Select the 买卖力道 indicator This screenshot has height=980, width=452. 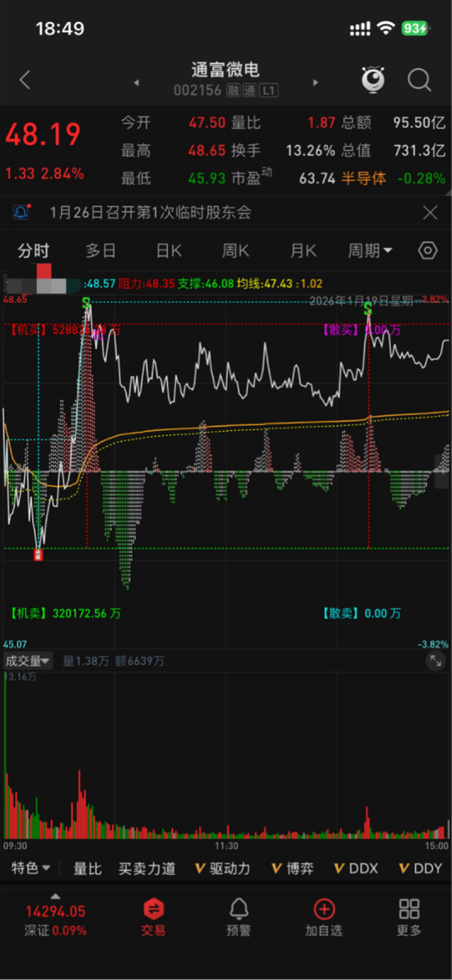coord(147,868)
